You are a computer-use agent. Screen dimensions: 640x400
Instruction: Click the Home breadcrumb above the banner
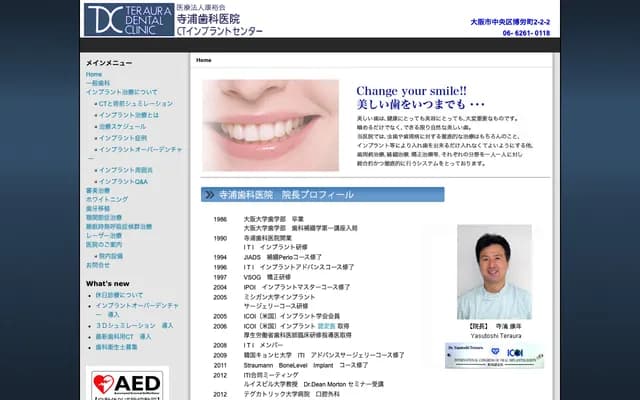coord(204,60)
